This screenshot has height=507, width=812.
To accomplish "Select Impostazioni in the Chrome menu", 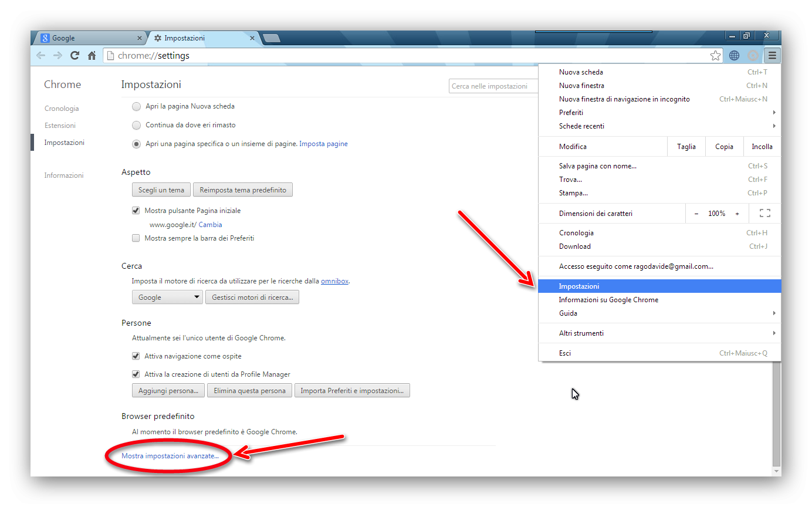I will (659, 286).
